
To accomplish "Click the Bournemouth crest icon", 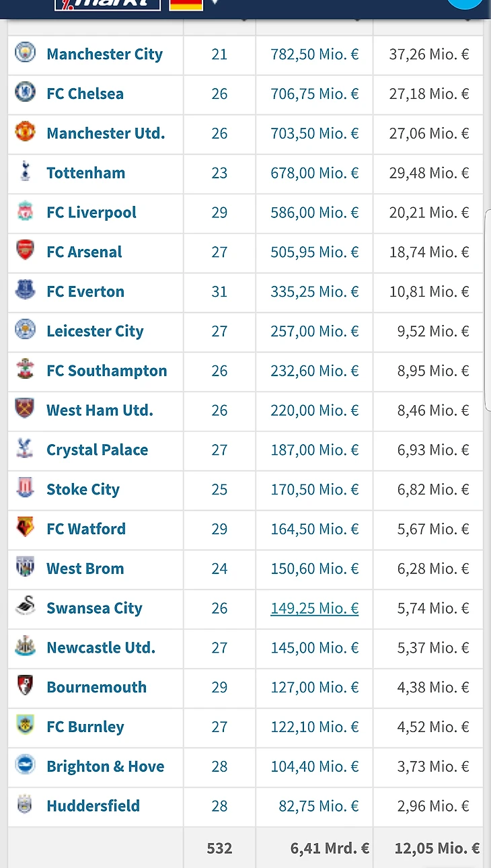I will coord(25,686).
